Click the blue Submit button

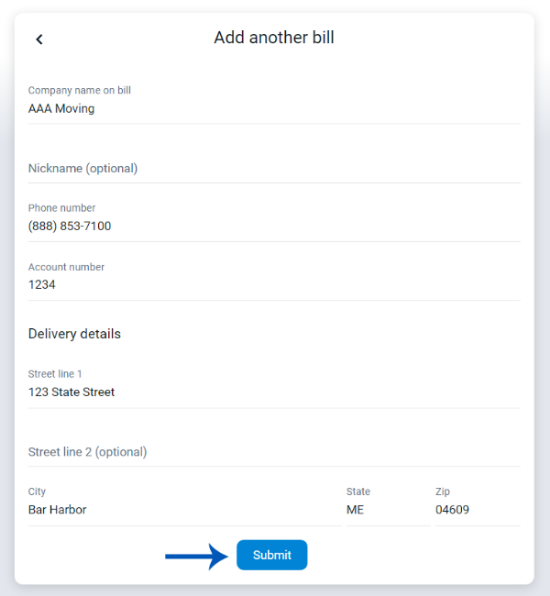[272, 555]
